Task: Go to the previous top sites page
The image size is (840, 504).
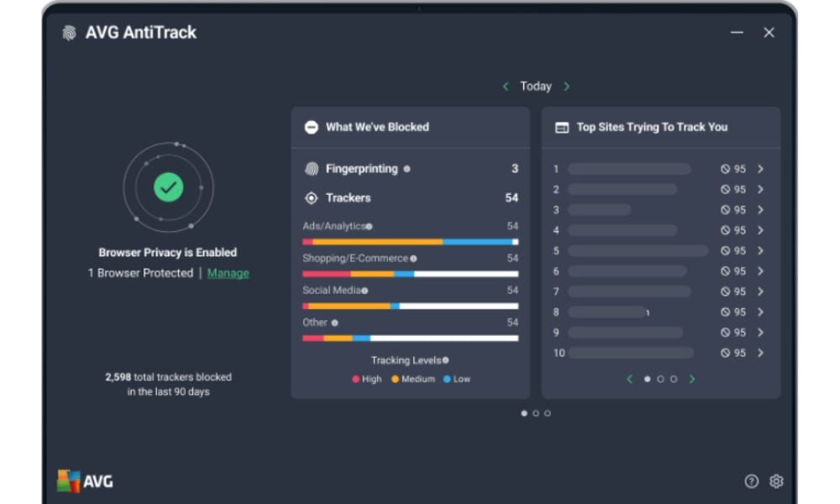Action: pyautogui.click(x=629, y=379)
